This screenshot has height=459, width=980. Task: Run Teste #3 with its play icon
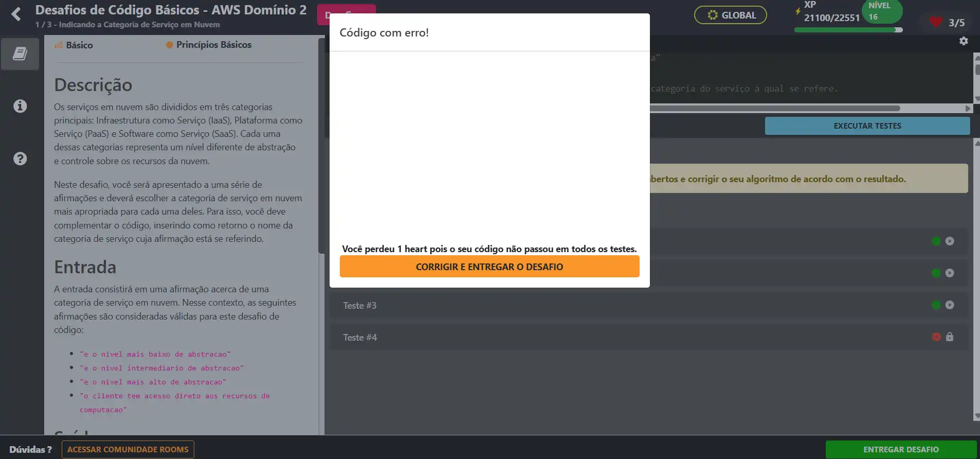pyautogui.click(x=950, y=305)
